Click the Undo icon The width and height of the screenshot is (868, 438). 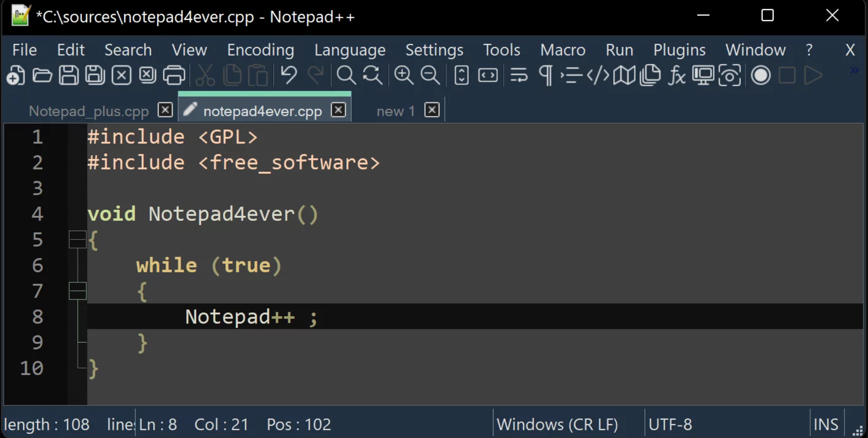tap(288, 75)
